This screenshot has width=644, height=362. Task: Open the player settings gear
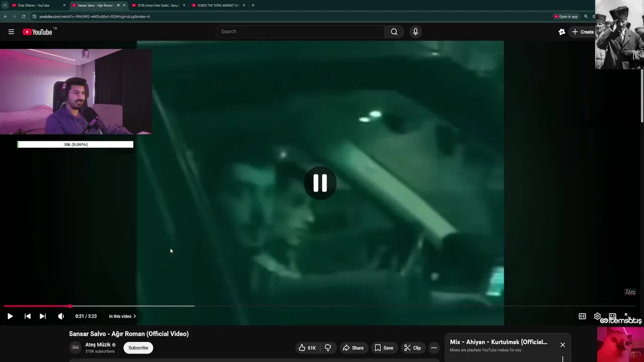(597, 316)
